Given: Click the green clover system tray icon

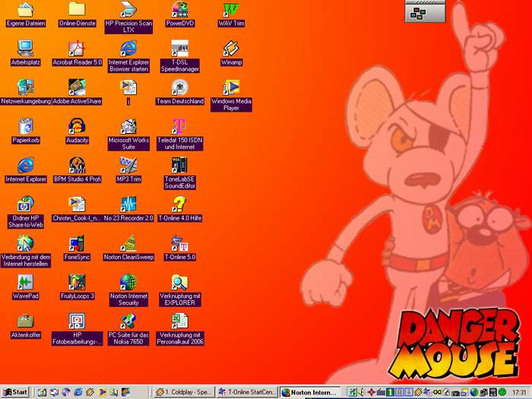Looking at the screenshot, I should [502, 392].
